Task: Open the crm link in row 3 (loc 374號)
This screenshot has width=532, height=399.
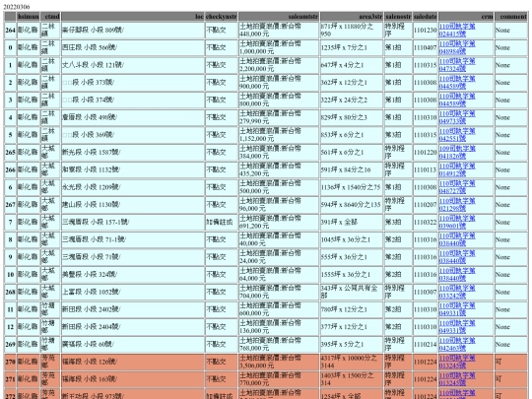Action: coord(457,100)
